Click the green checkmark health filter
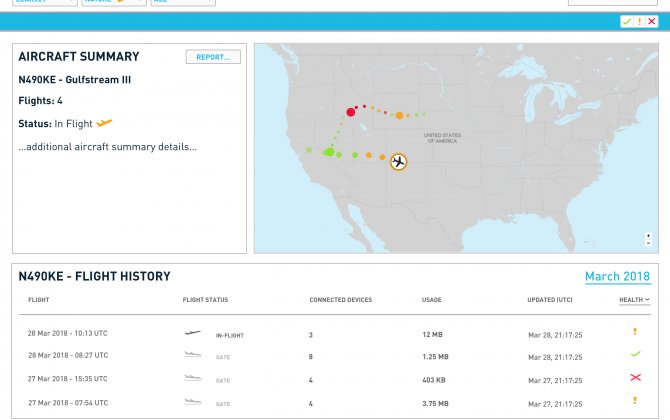This screenshot has width=670, height=420. 627,21
